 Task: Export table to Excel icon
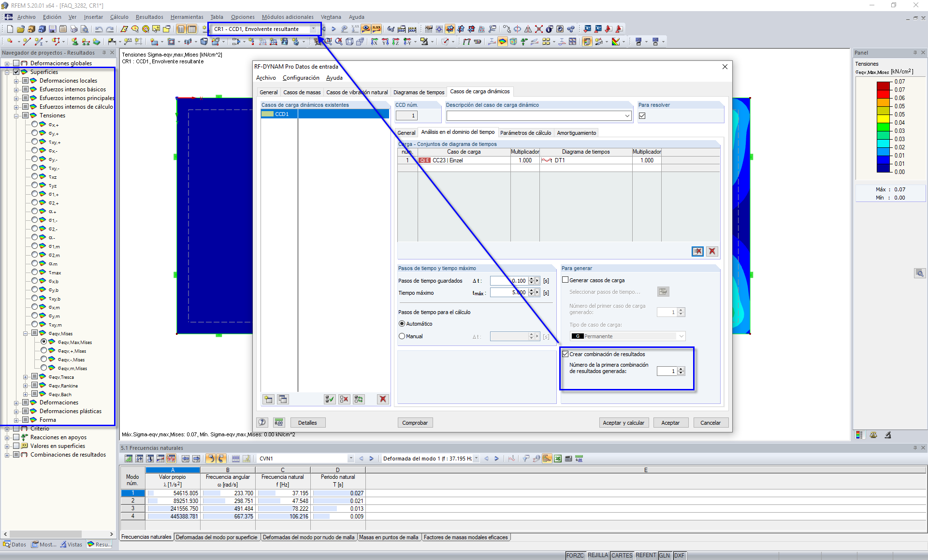click(x=558, y=459)
